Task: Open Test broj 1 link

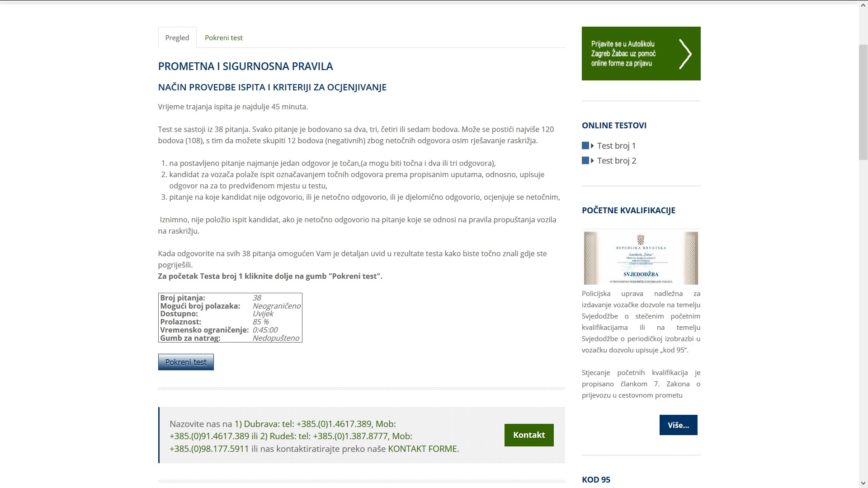Action: coord(616,145)
